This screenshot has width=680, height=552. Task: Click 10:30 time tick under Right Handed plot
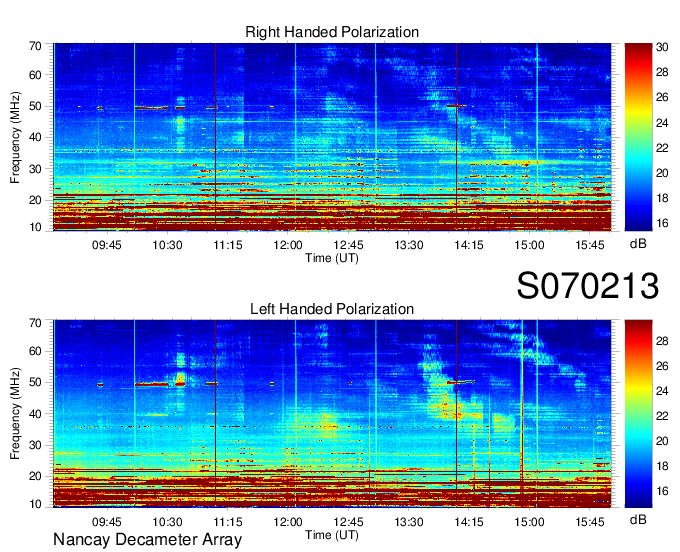167,245
